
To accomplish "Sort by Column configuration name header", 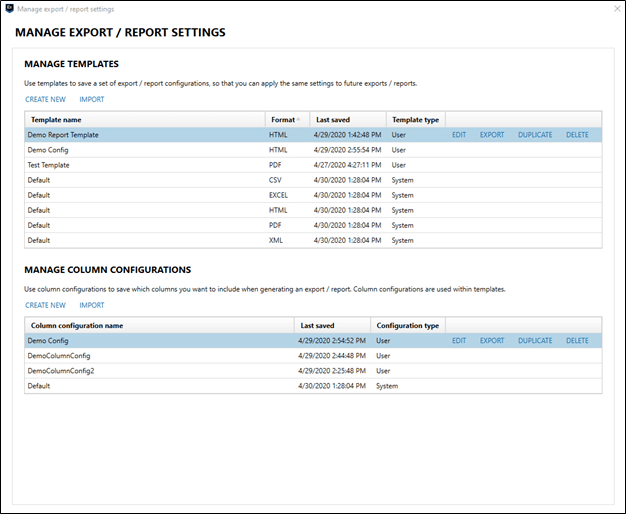I will click(159, 325).
